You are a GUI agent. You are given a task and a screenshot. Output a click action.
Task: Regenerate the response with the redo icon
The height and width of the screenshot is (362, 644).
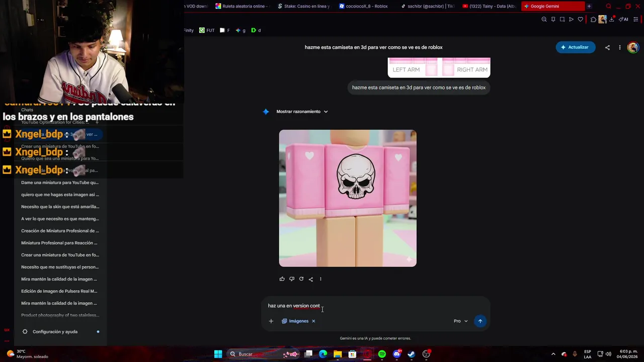(301, 279)
